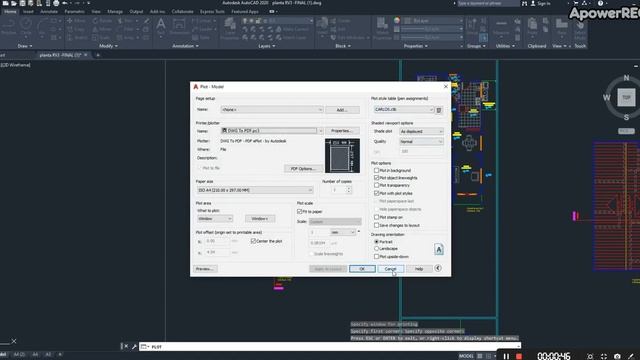Uncheck Center the plot

[253, 241]
